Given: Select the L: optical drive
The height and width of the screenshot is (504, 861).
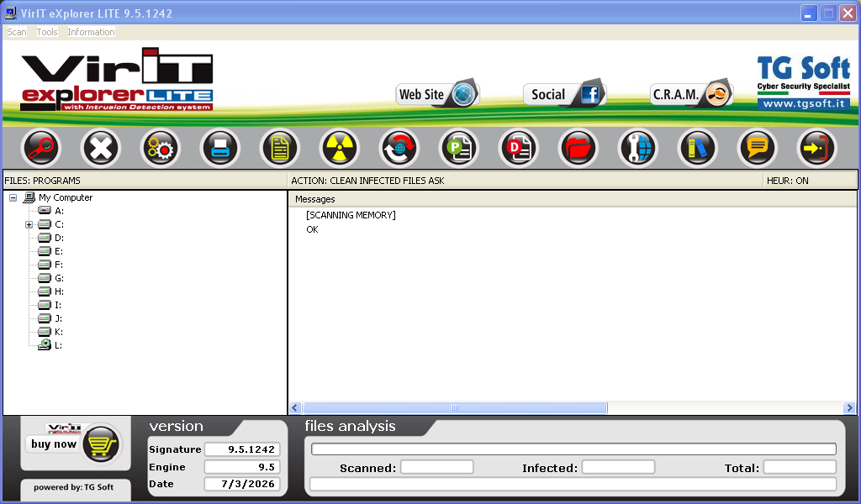Looking at the screenshot, I should (x=58, y=345).
